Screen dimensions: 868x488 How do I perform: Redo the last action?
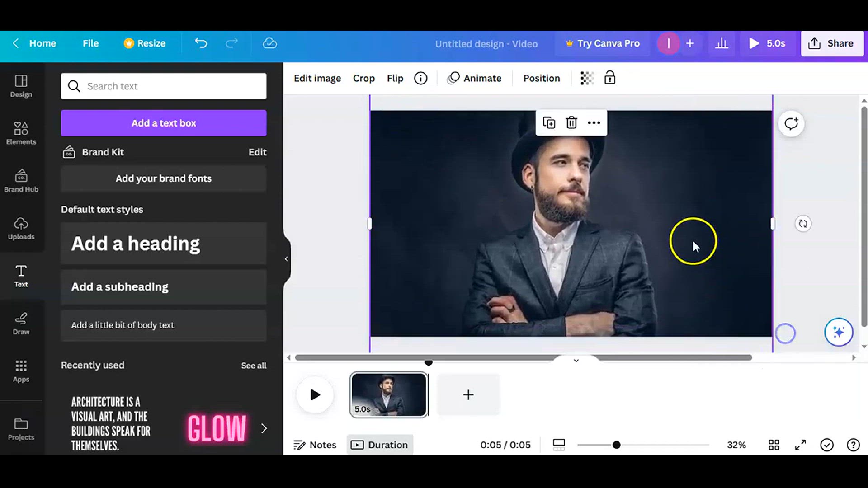pyautogui.click(x=231, y=43)
